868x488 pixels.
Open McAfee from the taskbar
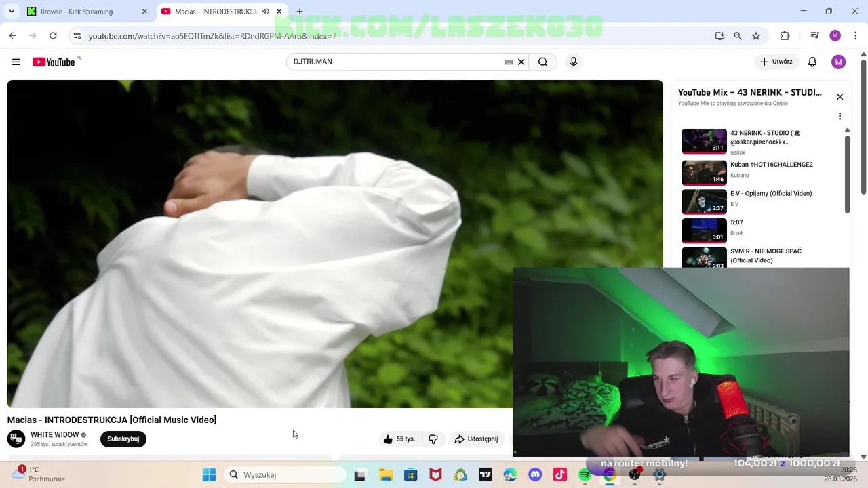[x=436, y=475]
